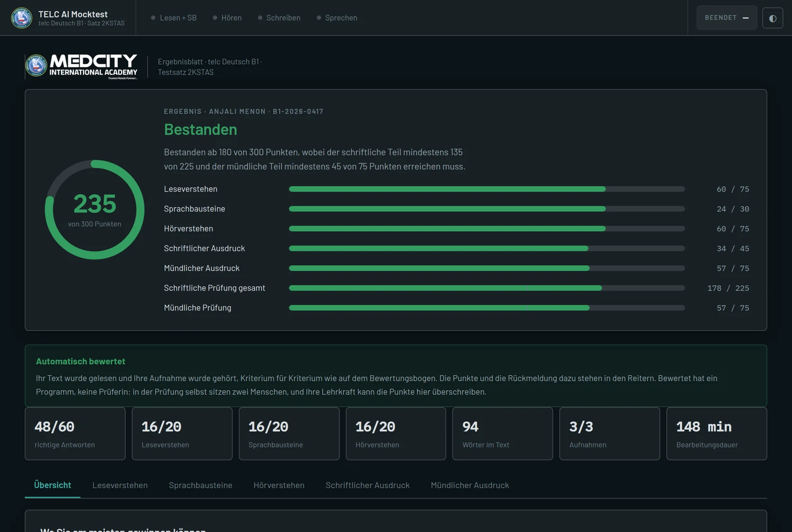Click the Schriftliche Prüfung gesamt progress bar
The width and height of the screenshot is (792, 532).
[x=487, y=288]
